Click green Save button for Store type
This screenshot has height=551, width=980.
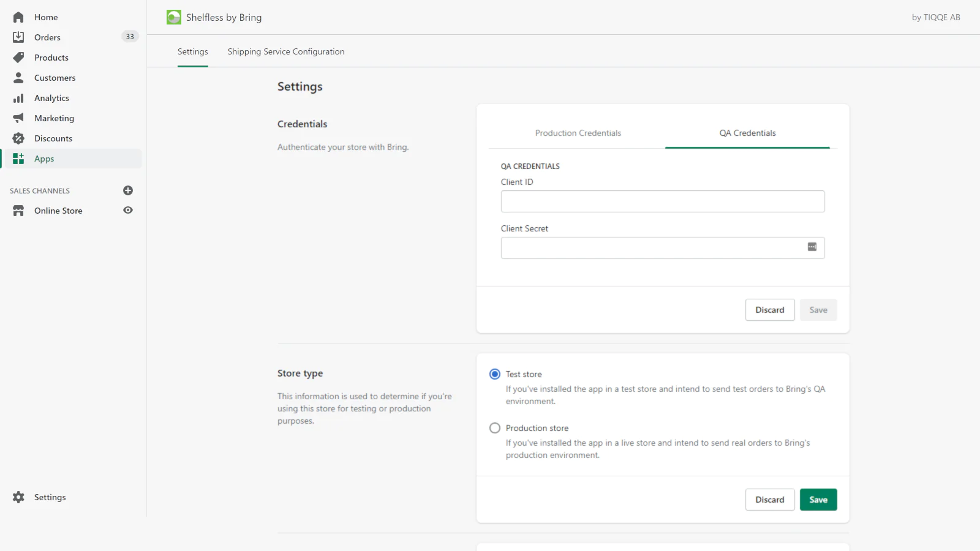[818, 500]
